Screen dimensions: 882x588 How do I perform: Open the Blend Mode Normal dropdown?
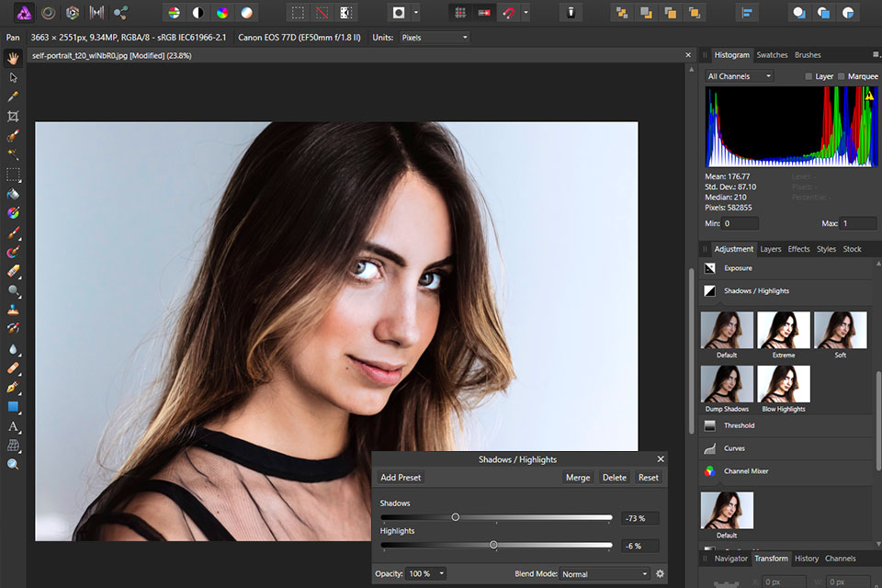605,574
